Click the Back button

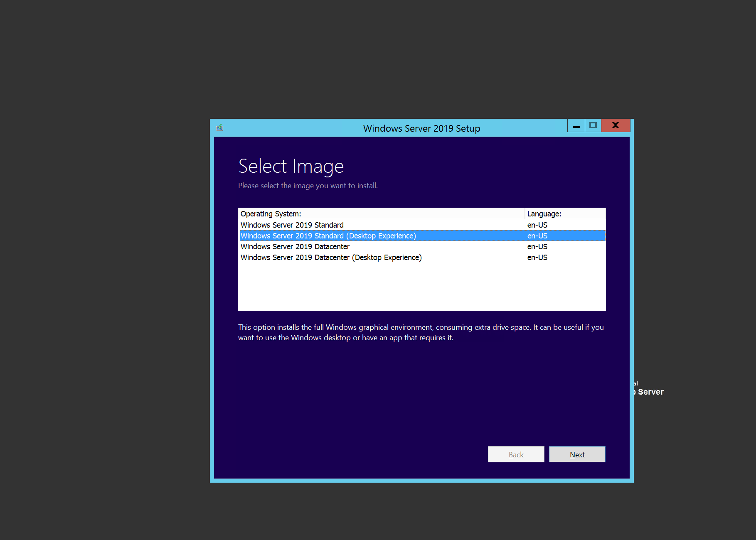point(516,454)
